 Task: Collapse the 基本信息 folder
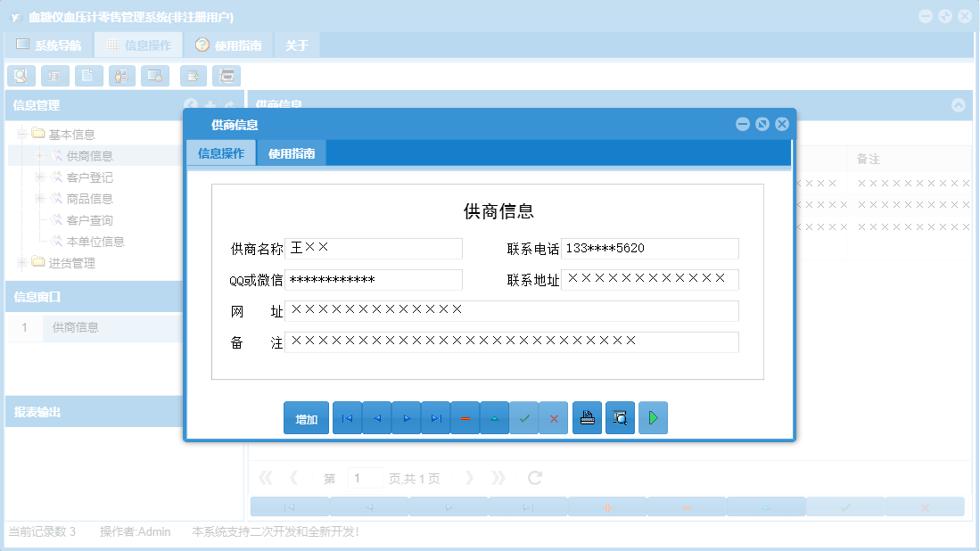20,133
